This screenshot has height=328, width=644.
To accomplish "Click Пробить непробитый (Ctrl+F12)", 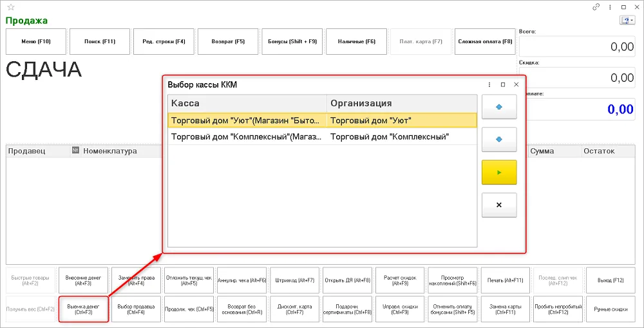I will pyautogui.click(x=558, y=309).
